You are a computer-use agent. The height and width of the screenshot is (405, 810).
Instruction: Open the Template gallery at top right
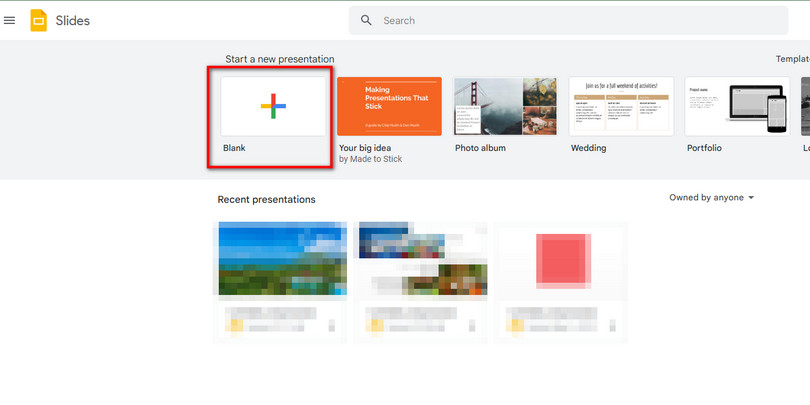pyautogui.click(x=792, y=60)
